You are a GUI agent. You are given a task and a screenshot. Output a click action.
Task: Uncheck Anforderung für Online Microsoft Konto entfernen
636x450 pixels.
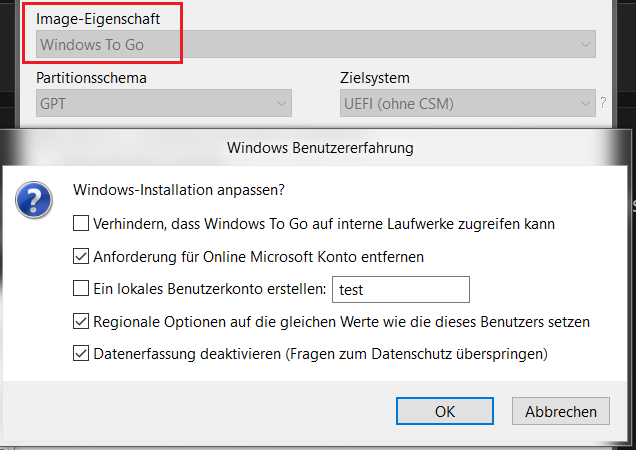[81, 256]
